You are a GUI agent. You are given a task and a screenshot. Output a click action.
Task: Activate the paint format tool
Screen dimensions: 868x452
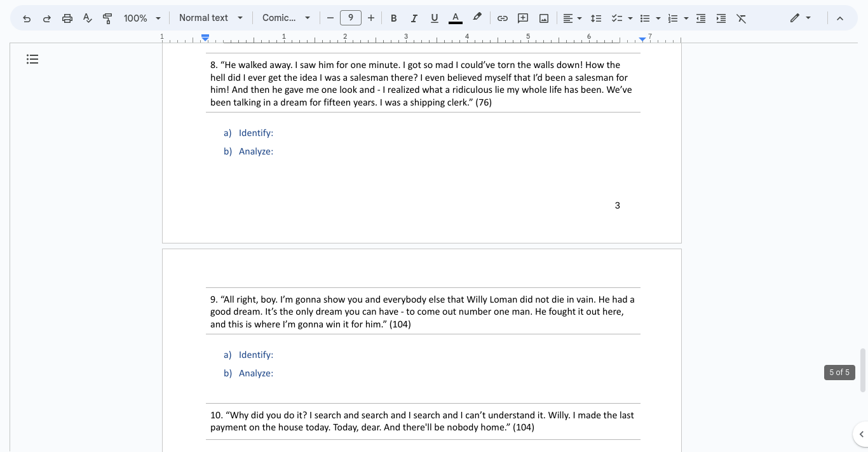click(107, 18)
